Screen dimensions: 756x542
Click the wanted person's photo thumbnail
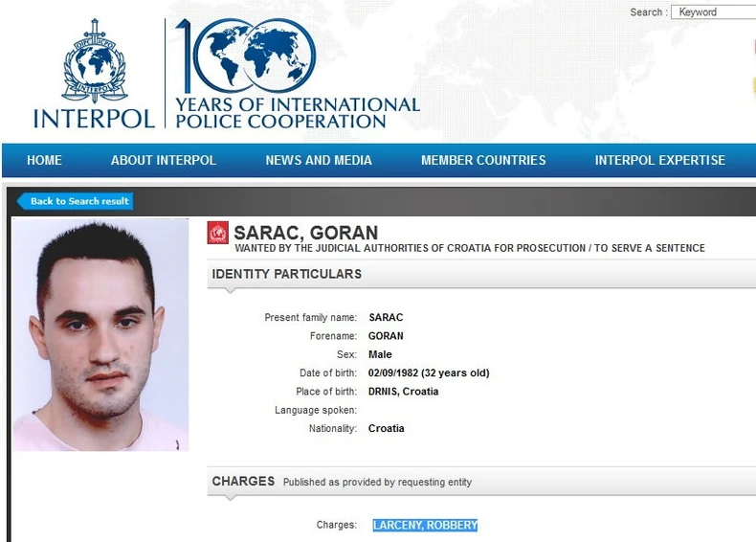(x=100, y=334)
